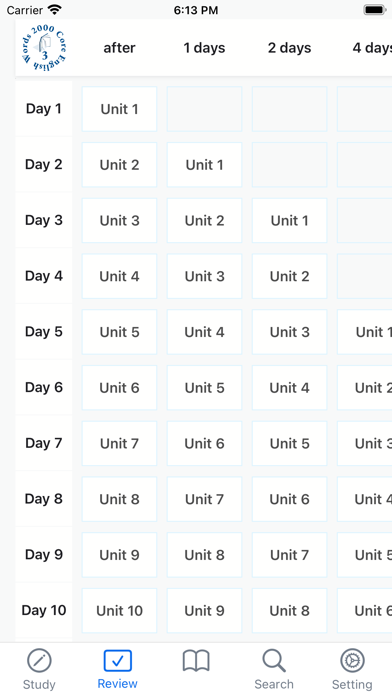Tap the "1 days" column header
392x696 pixels.
point(205,48)
